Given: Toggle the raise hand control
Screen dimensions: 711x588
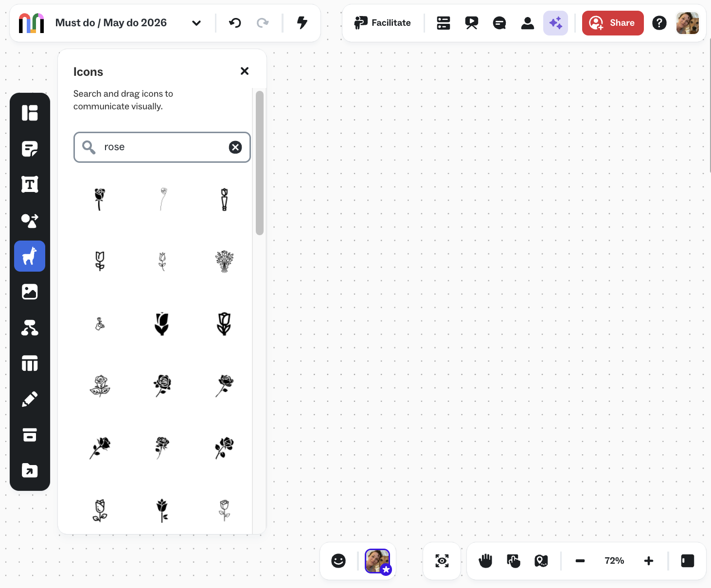Looking at the screenshot, I should point(485,561).
